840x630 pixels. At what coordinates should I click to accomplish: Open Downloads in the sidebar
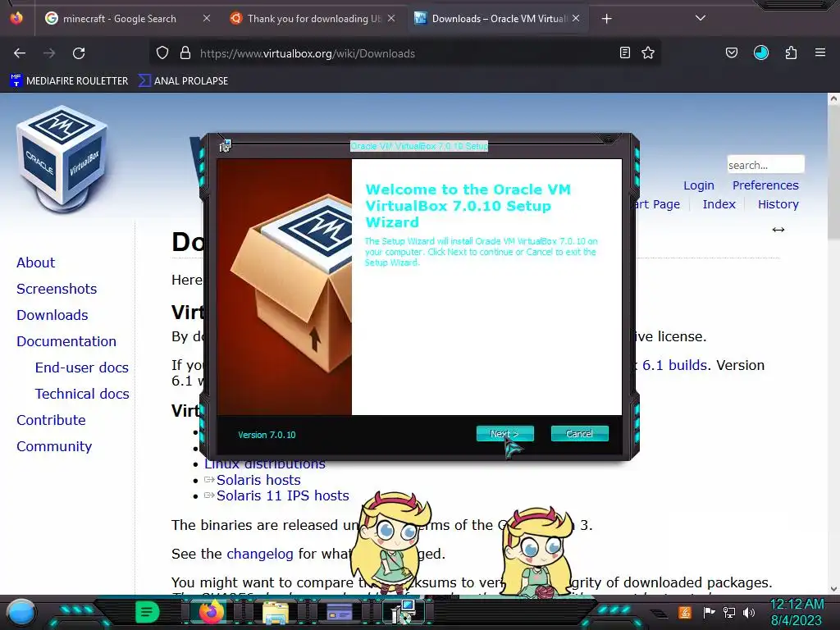click(52, 315)
